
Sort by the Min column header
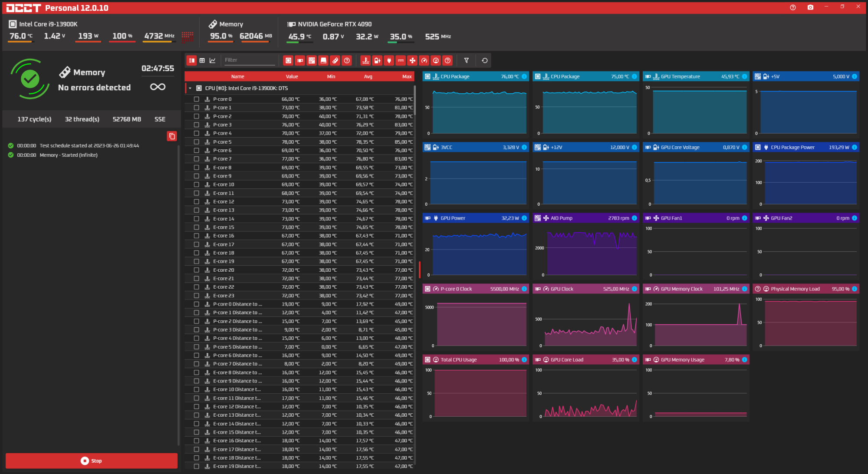point(331,76)
